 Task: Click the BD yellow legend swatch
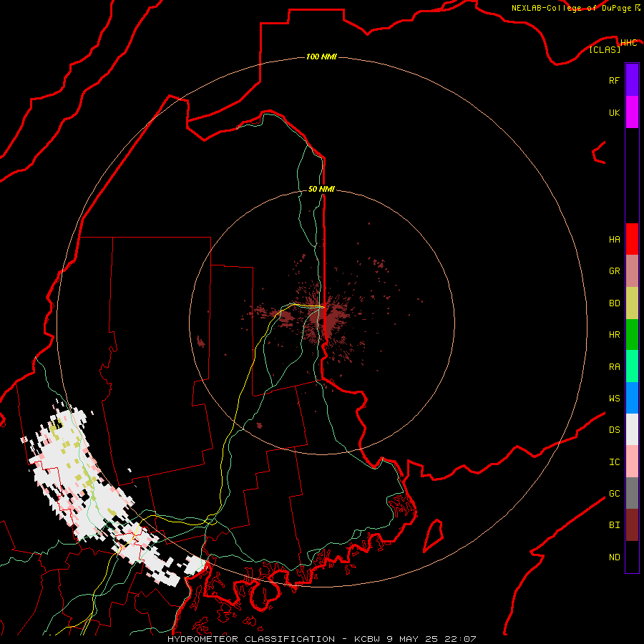point(632,303)
